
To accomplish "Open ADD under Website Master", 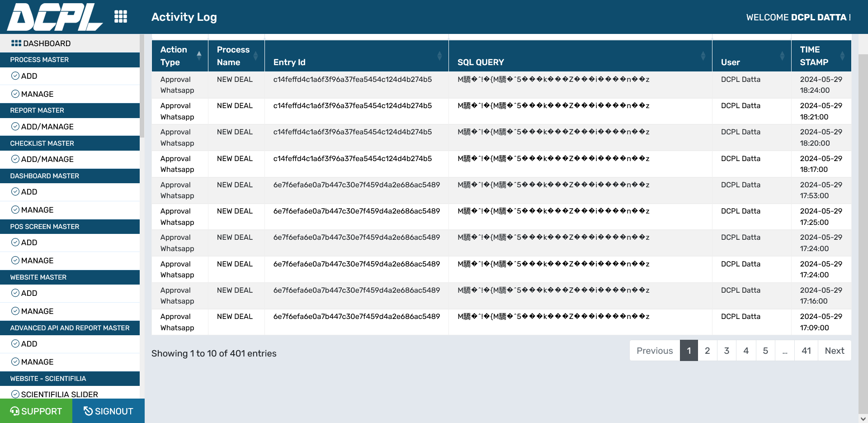I will coord(70,293).
